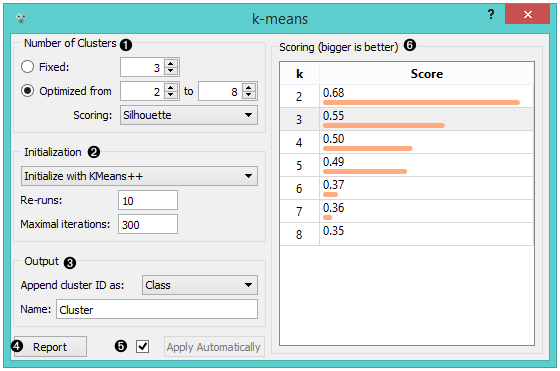Select the Fixed clusters radio button
560x371 pixels.
[x=28, y=67]
